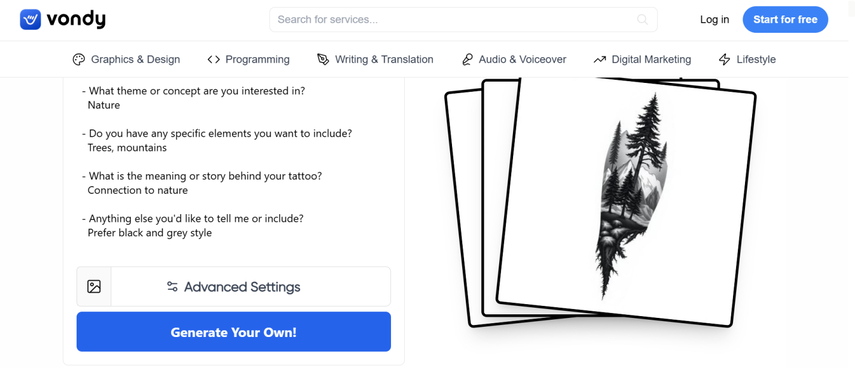This screenshot has height=368, width=855.
Task: Click the Lifestyle lightning bolt icon
Action: [x=724, y=59]
